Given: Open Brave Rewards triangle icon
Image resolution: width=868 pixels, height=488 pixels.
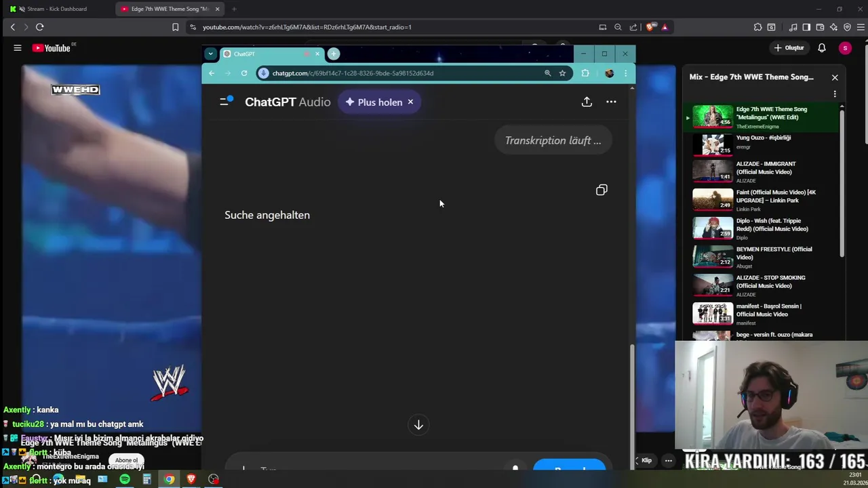Looking at the screenshot, I should [665, 27].
